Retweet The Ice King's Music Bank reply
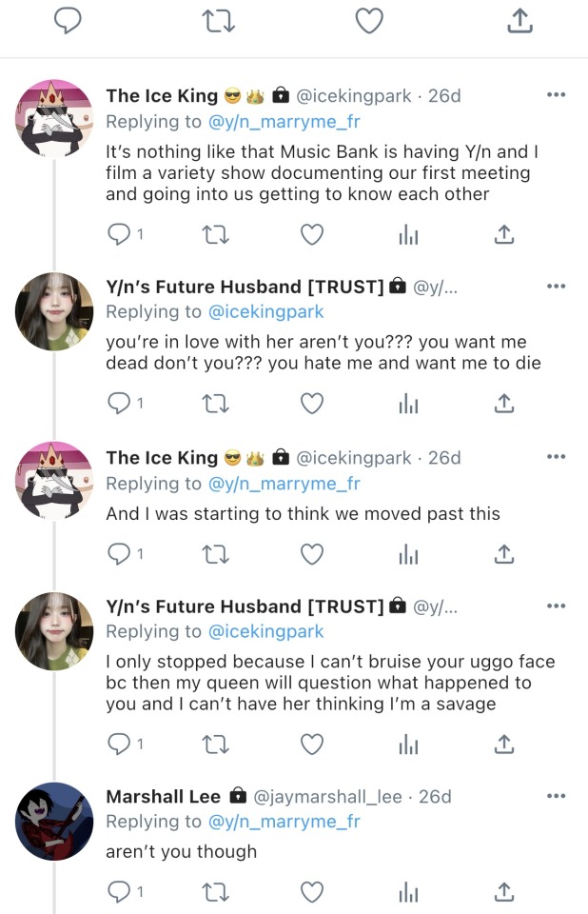The width and height of the screenshot is (588, 914). coord(218,233)
